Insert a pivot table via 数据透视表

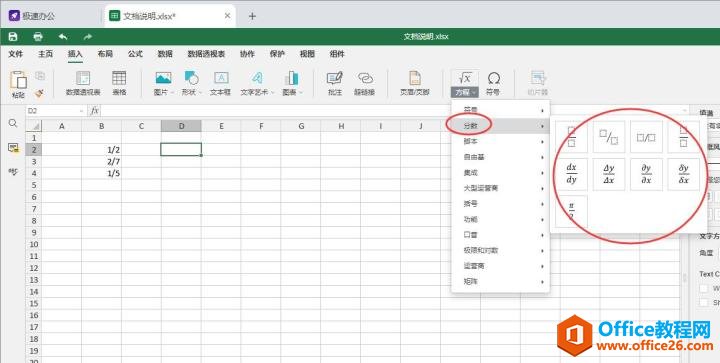point(83,84)
